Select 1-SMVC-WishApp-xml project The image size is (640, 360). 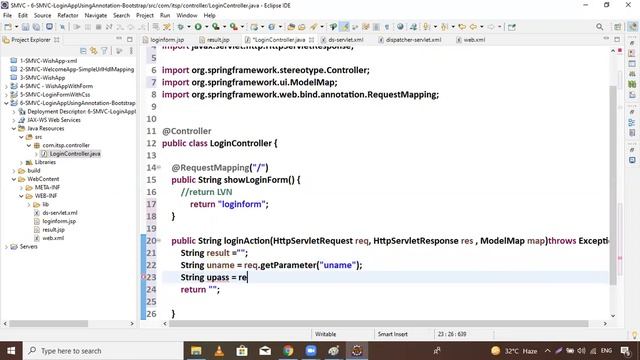coord(48,61)
